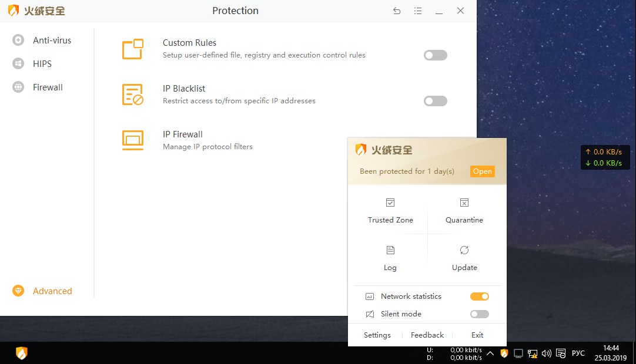Viewport: 636px width, 364px height.
Task: Open the main menu list icon
Action: [x=418, y=11]
